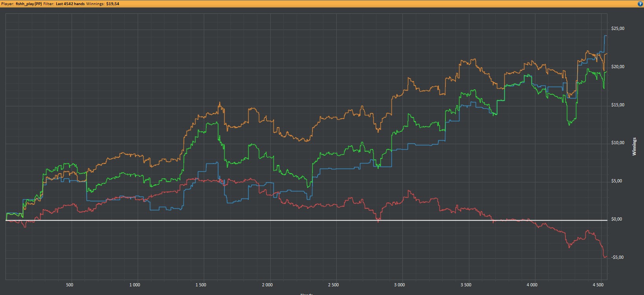
Task: Click the winnings total "$19,54"
Action: pos(113,4)
